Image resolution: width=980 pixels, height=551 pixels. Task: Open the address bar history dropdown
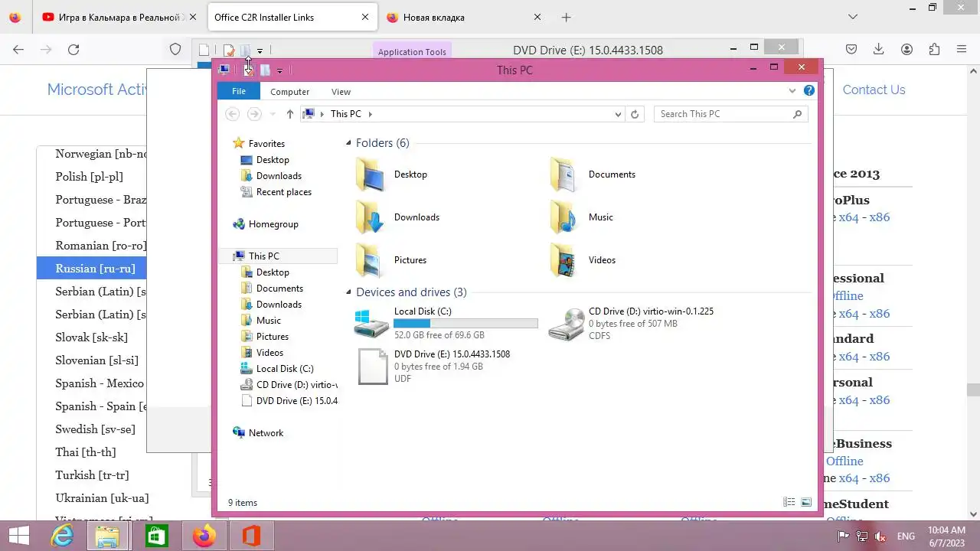coord(618,114)
